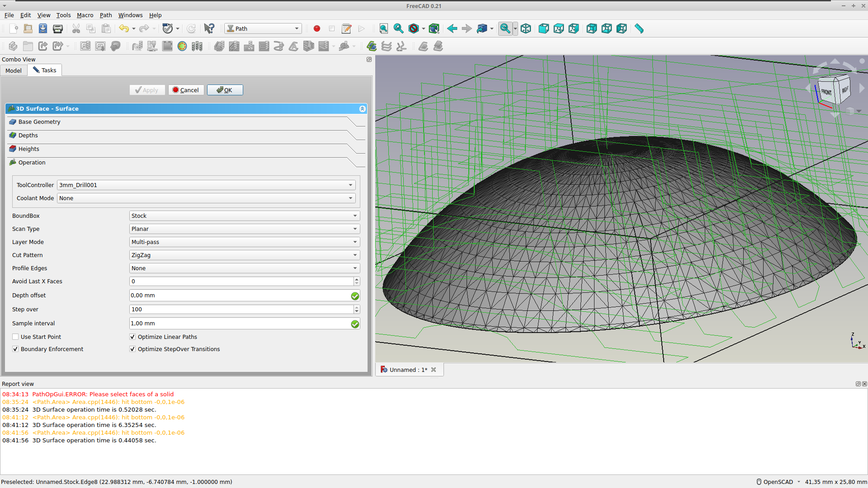
Task: Click the sync view icon in toolbar
Action: [x=505, y=28]
